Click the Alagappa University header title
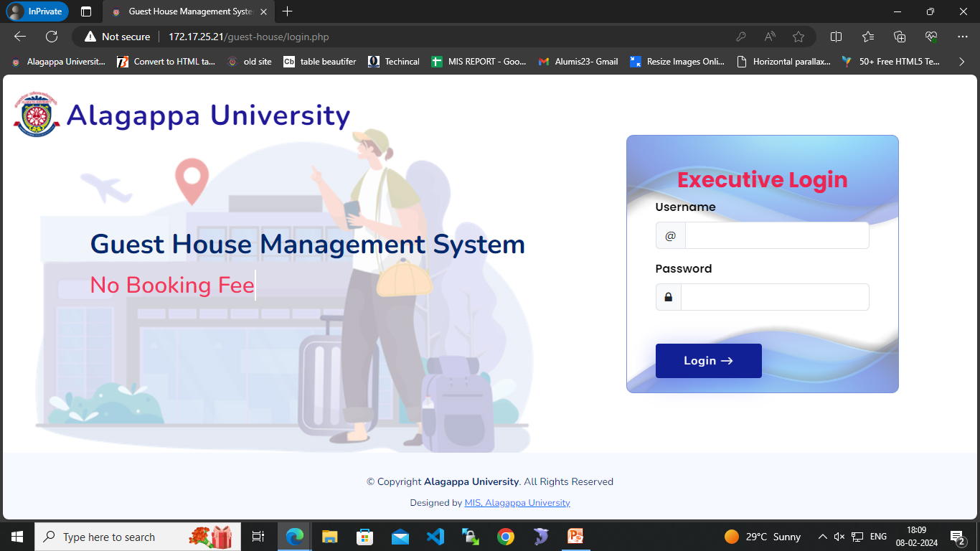 pyautogui.click(x=208, y=115)
